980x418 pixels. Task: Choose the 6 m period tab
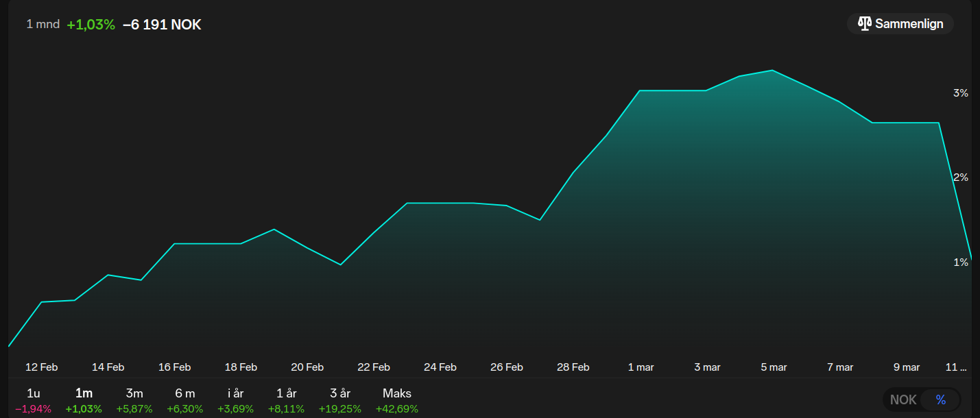(x=185, y=400)
